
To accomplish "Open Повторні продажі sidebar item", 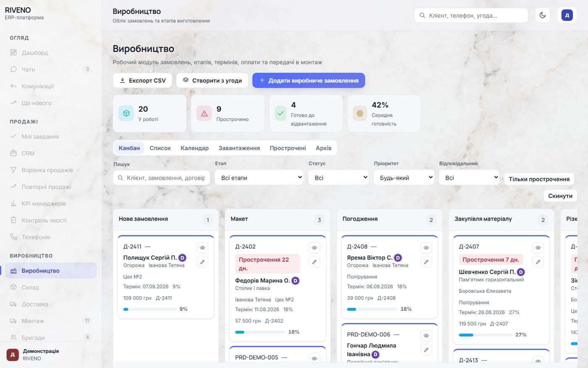I will pos(51,187).
